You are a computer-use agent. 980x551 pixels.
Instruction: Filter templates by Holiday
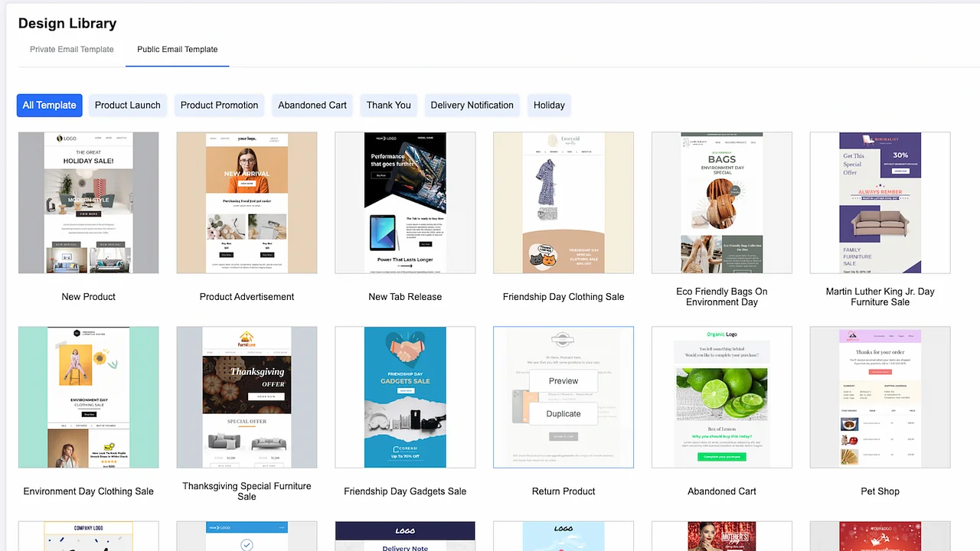coord(549,105)
